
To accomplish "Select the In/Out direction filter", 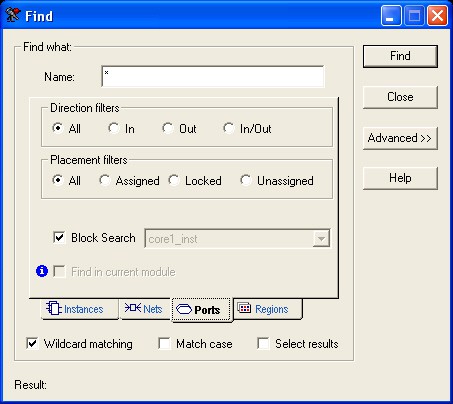I will pyautogui.click(x=229, y=128).
